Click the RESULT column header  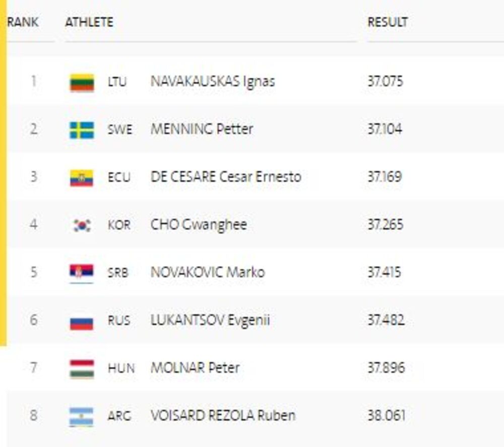388,23
